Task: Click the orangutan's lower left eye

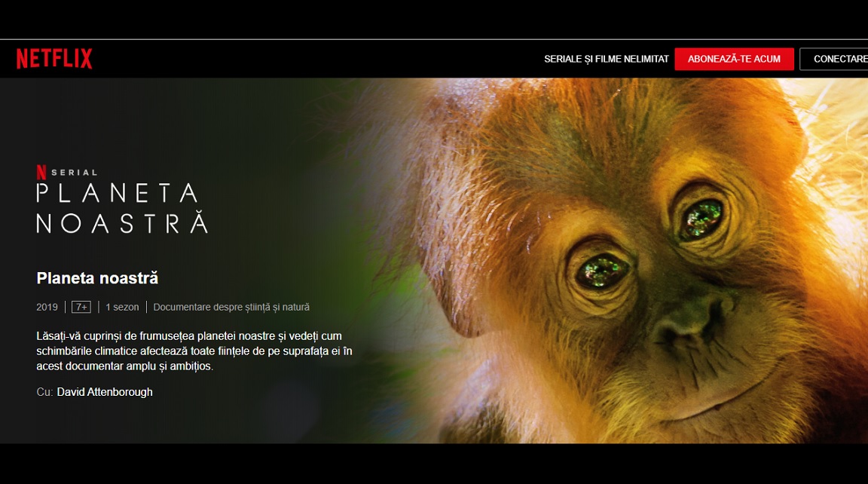Action: point(602,270)
